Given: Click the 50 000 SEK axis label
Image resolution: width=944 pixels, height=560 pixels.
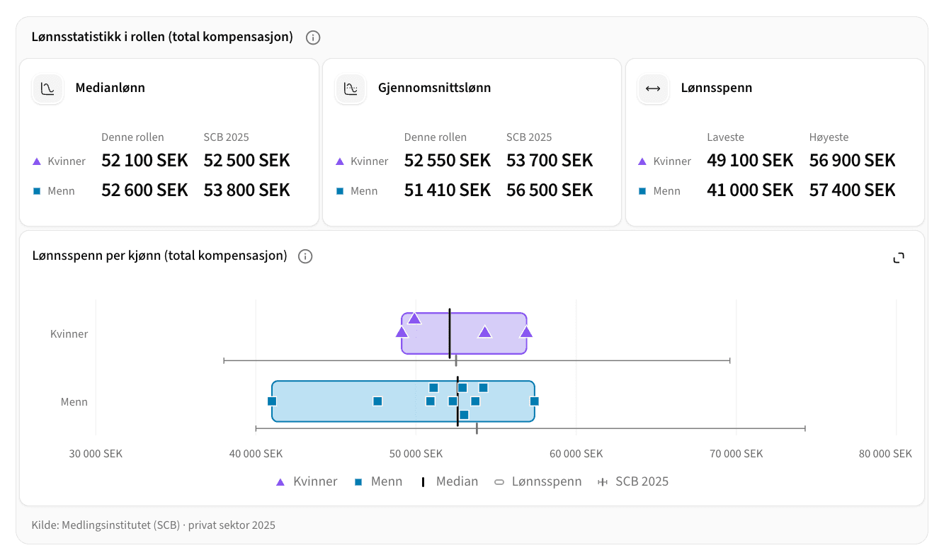Looking at the screenshot, I should [416, 454].
